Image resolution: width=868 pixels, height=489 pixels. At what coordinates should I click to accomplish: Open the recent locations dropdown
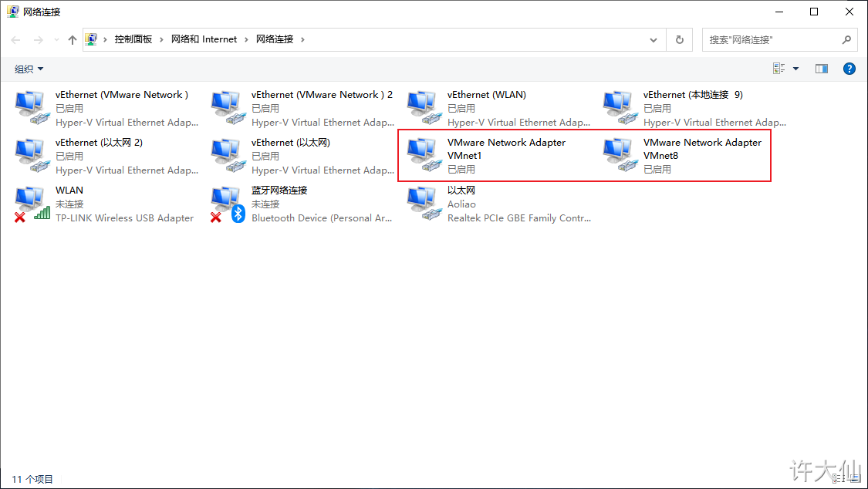pyautogui.click(x=56, y=40)
